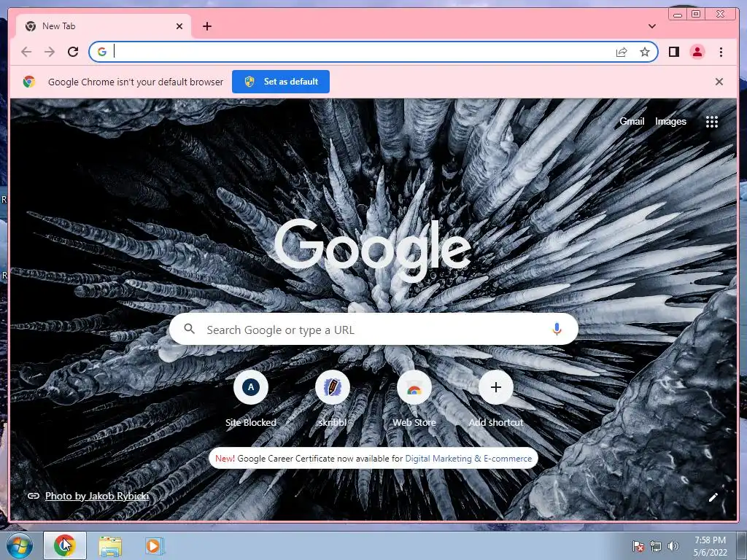Go back using the browser back arrow
This screenshot has height=560, width=747.
[x=26, y=52]
